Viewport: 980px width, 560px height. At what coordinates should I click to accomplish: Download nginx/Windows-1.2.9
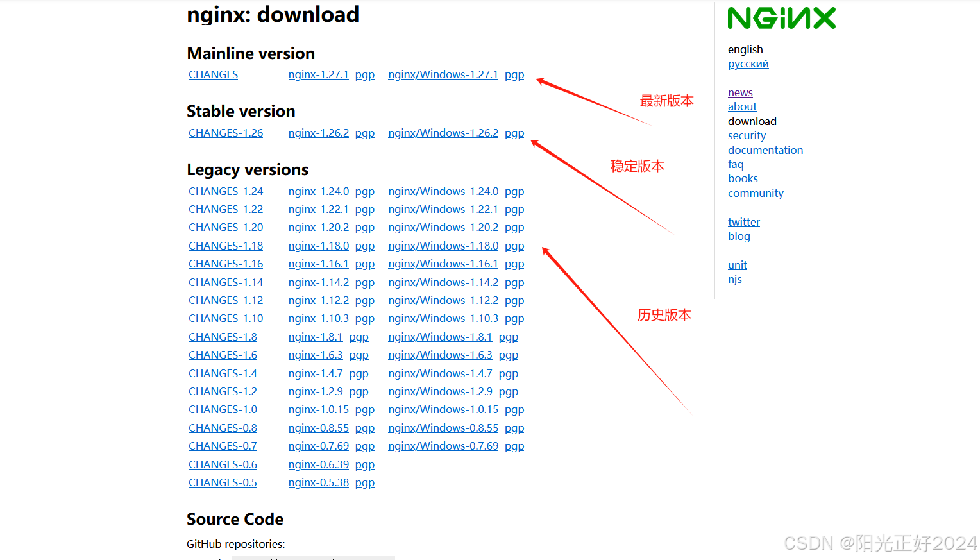[x=440, y=391]
